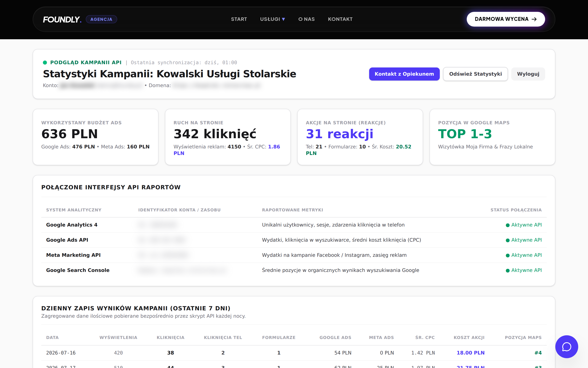This screenshot has width=588, height=368.
Task: Click the 18.00 PLN cost value
Action: pos(470,353)
